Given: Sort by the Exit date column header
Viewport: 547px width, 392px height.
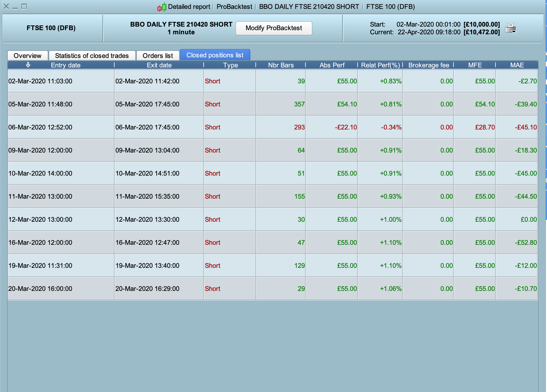Looking at the screenshot, I should tap(159, 65).
